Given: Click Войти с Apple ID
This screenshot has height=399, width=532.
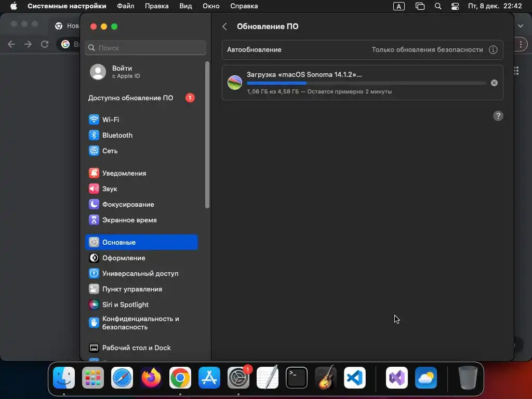Looking at the screenshot, I should (x=141, y=72).
